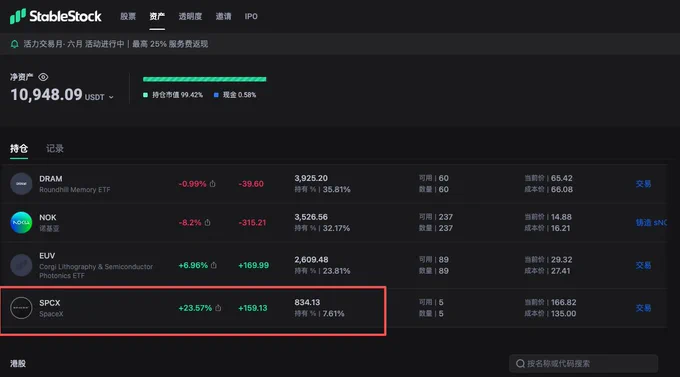Click market value 2,609.48

pos(311,259)
